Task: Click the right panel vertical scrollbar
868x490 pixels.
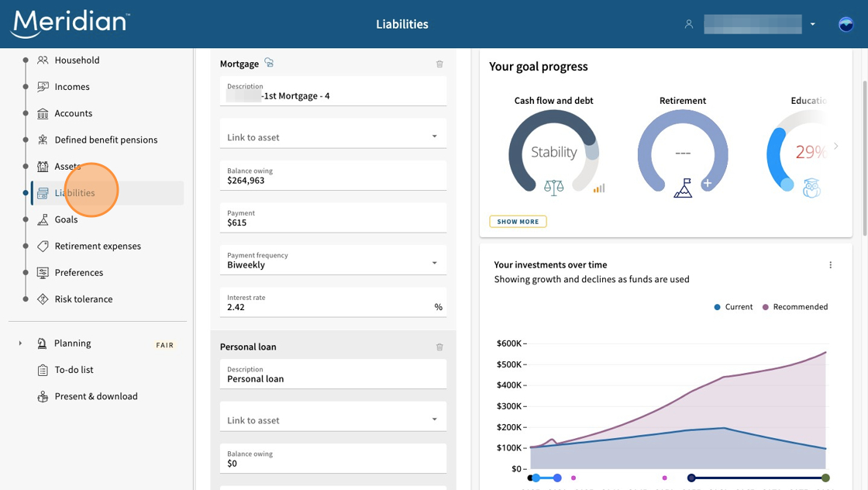Action: tap(865, 158)
